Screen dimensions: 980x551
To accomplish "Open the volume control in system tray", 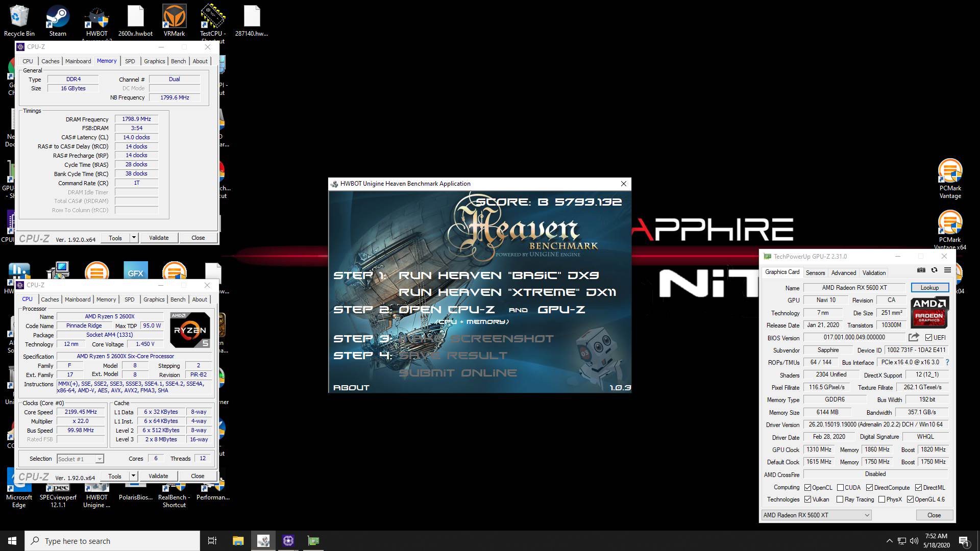I will pyautogui.click(x=914, y=541).
